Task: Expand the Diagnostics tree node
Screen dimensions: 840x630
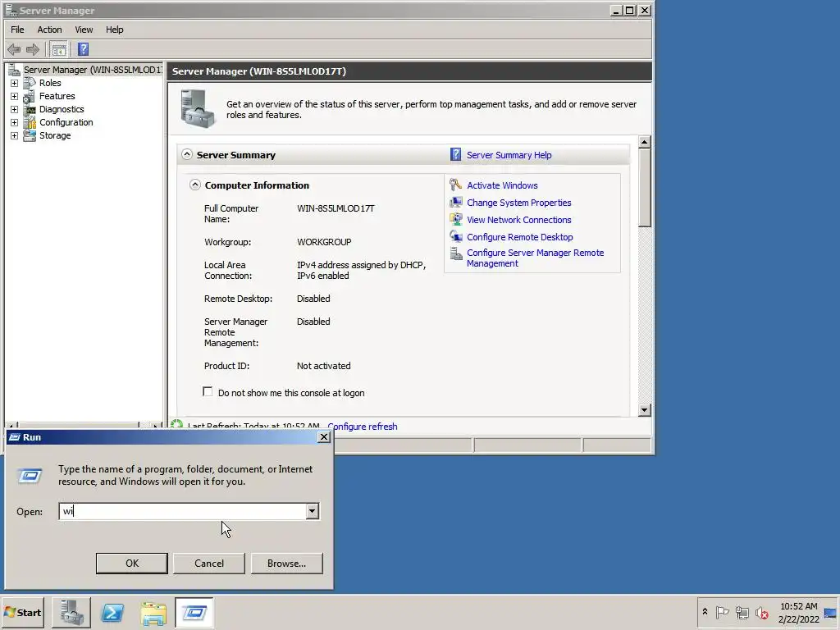Action: pyautogui.click(x=15, y=109)
